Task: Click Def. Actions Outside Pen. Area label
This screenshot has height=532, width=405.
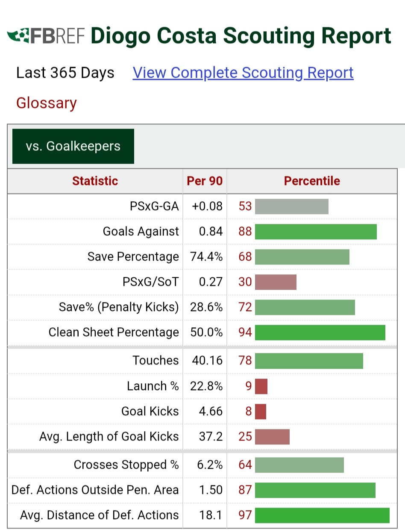Action: [95, 490]
